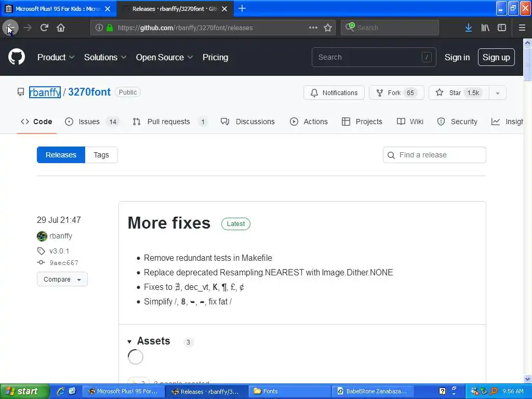The width and height of the screenshot is (532, 399).
Task: Click the rbanffy author name under the date
Action: point(61,236)
